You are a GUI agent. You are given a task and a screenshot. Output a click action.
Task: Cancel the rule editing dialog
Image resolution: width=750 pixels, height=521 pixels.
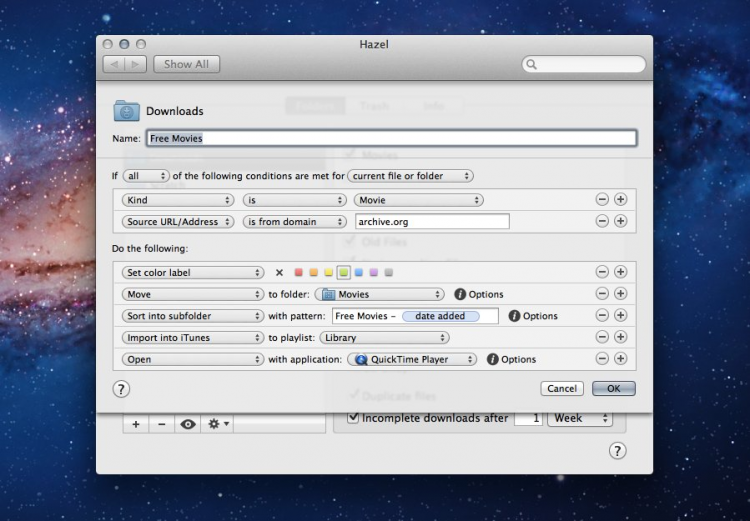[x=562, y=388]
